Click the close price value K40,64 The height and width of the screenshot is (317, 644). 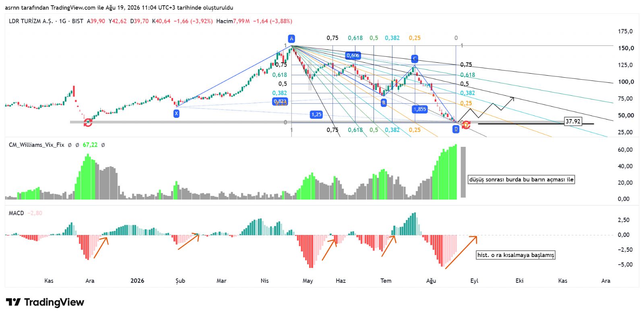click(x=161, y=21)
